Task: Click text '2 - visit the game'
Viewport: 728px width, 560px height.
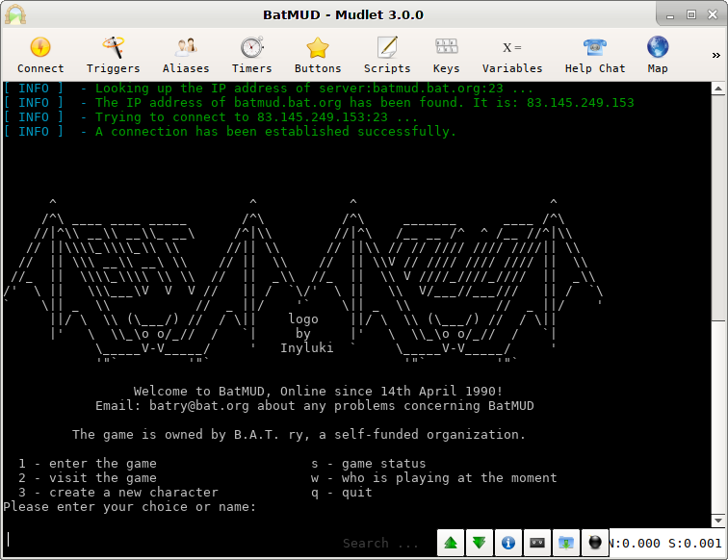Action: pos(88,477)
